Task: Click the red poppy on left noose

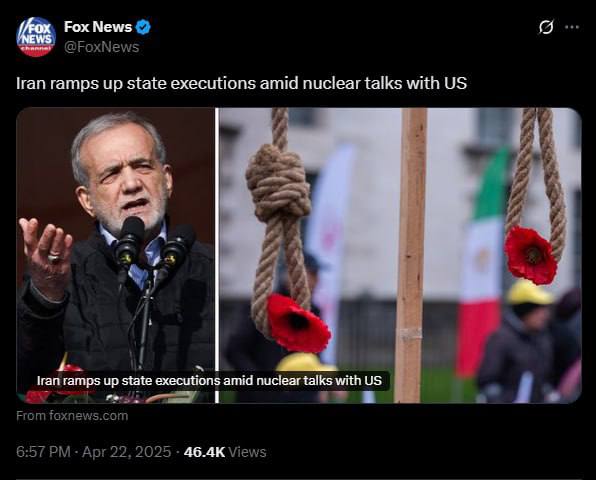Action: point(298,322)
